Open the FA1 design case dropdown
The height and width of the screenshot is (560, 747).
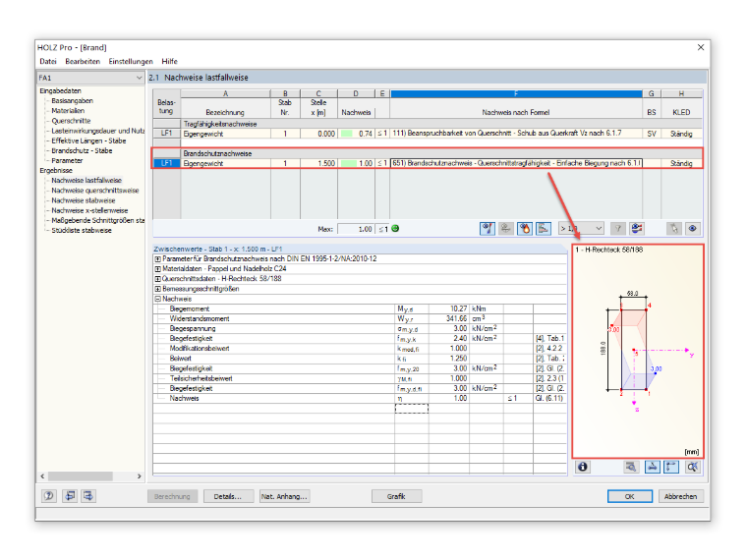coord(90,78)
